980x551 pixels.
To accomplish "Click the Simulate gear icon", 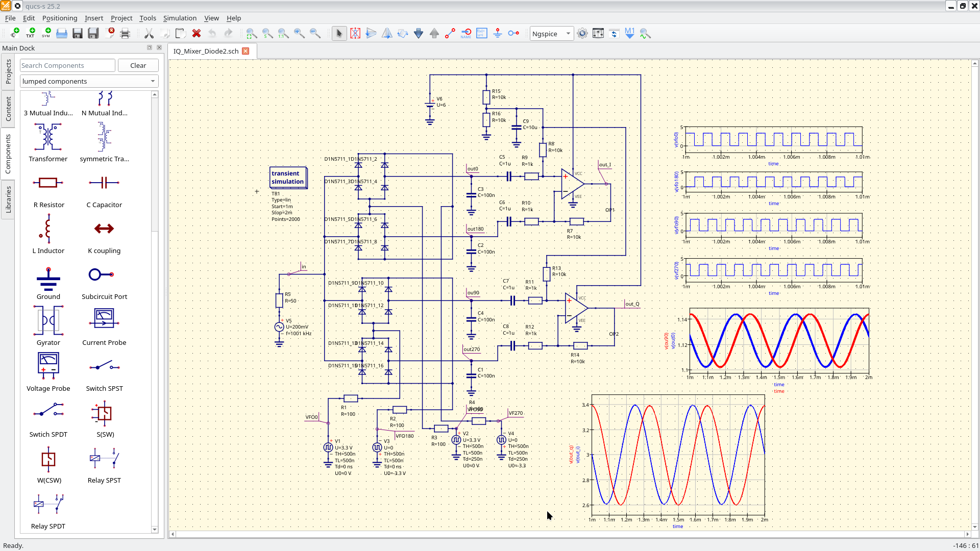I will 582,34.
